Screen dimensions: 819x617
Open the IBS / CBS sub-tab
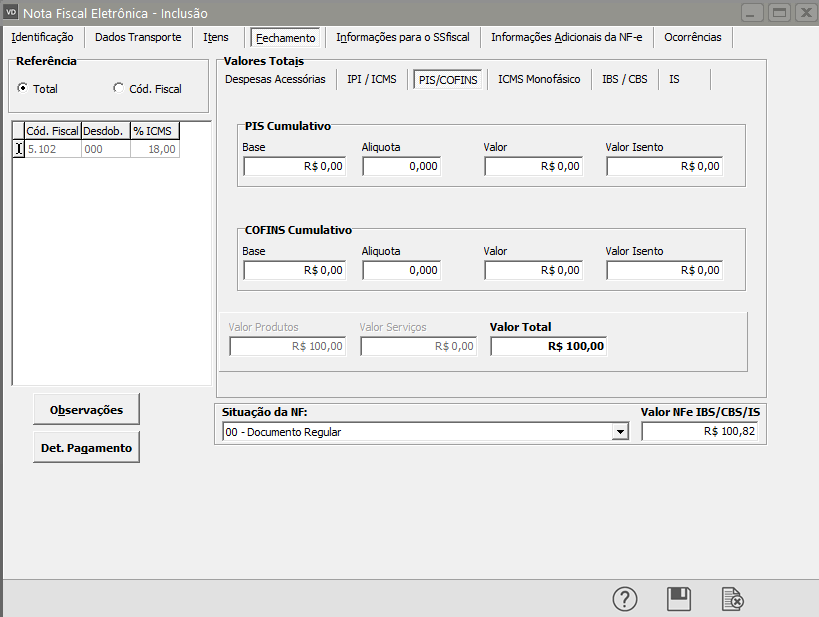tap(624, 79)
